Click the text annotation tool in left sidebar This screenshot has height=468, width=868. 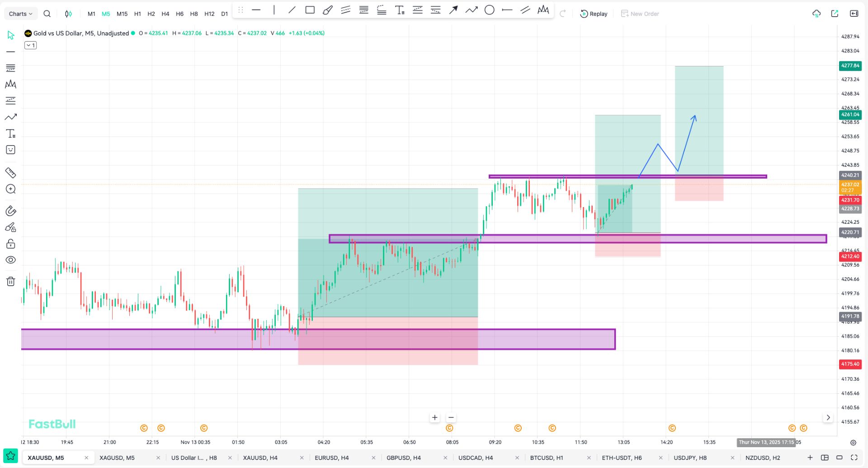[x=10, y=133]
